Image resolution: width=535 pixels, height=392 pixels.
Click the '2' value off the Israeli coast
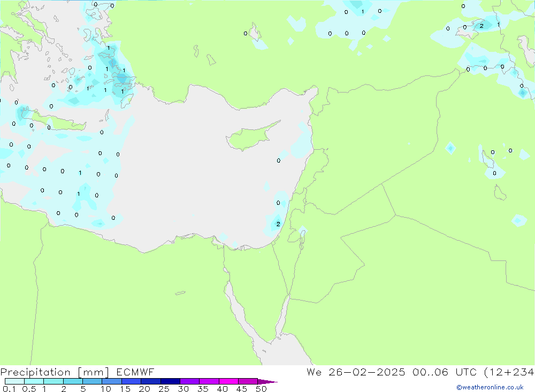tap(278, 224)
